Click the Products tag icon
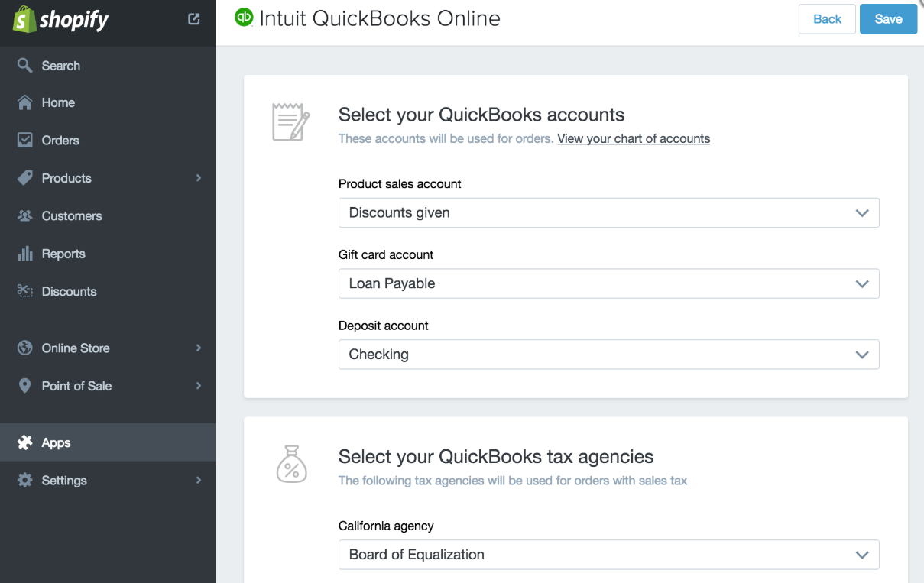Image resolution: width=924 pixels, height=583 pixels. point(25,178)
